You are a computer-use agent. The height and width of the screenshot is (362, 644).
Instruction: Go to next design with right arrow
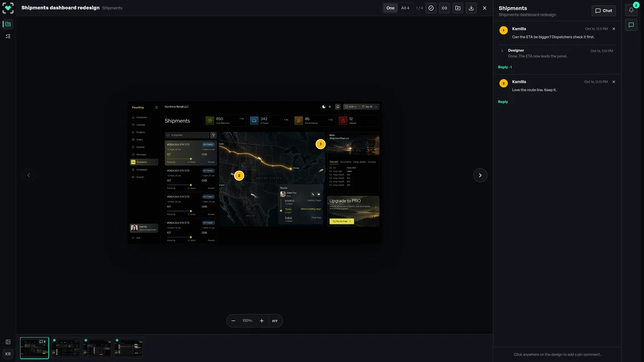click(x=480, y=175)
